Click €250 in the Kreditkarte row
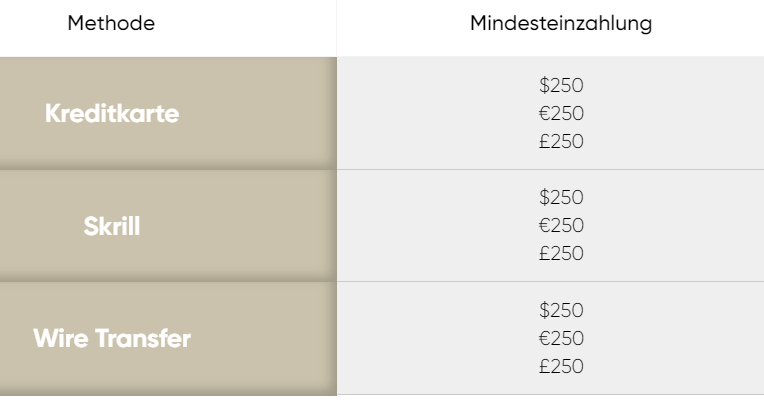The height and width of the screenshot is (417, 764). [x=561, y=114]
